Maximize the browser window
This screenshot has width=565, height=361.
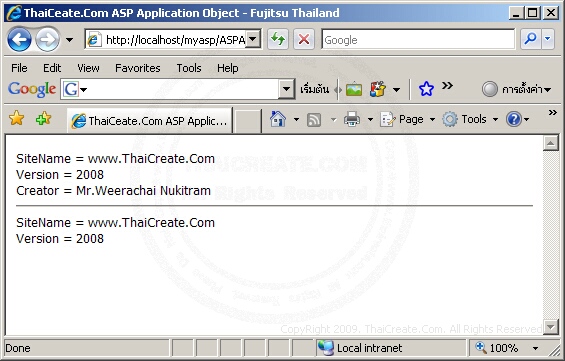coord(533,13)
